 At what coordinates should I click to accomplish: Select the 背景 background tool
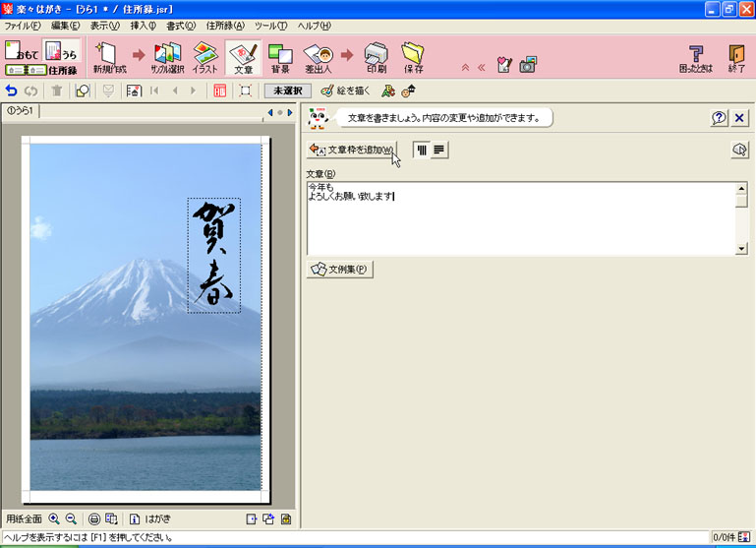tap(280, 57)
